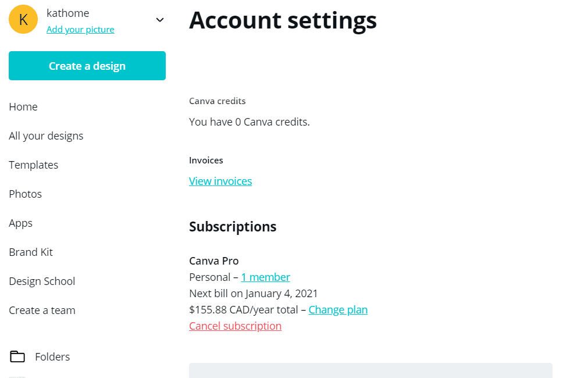
Task: Select Create a team
Action: click(x=42, y=311)
